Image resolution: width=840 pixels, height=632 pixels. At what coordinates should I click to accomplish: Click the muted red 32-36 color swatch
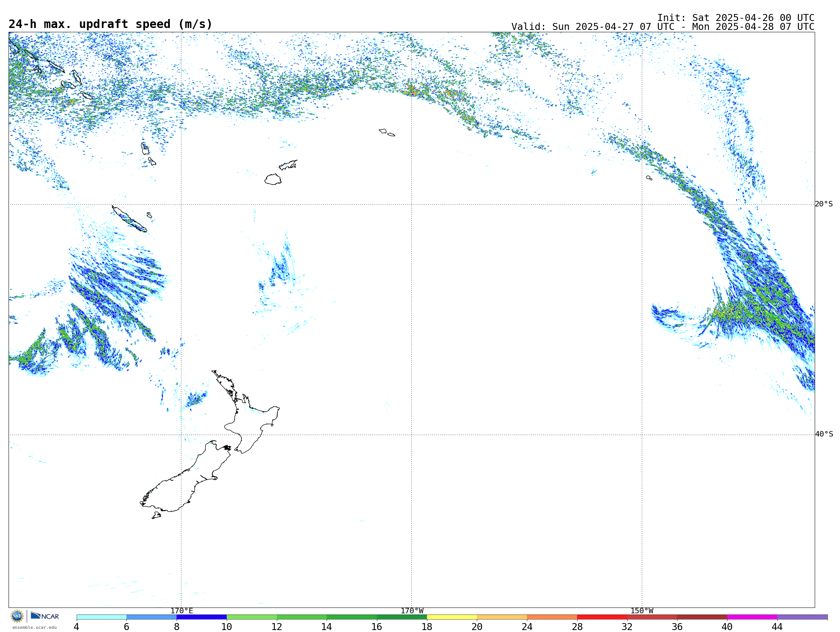point(652,617)
